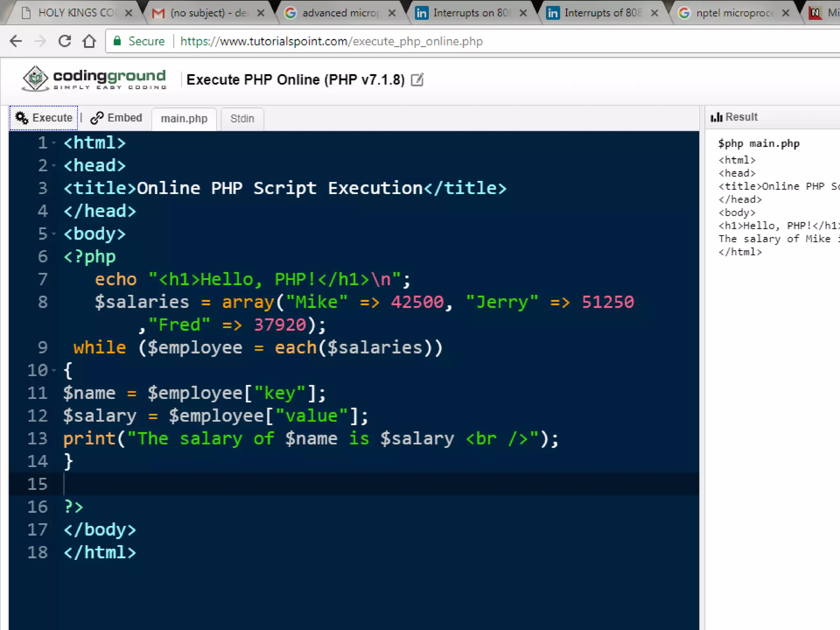Reload the page with refresh icon
Viewport: 840px width, 630px height.
(x=65, y=41)
